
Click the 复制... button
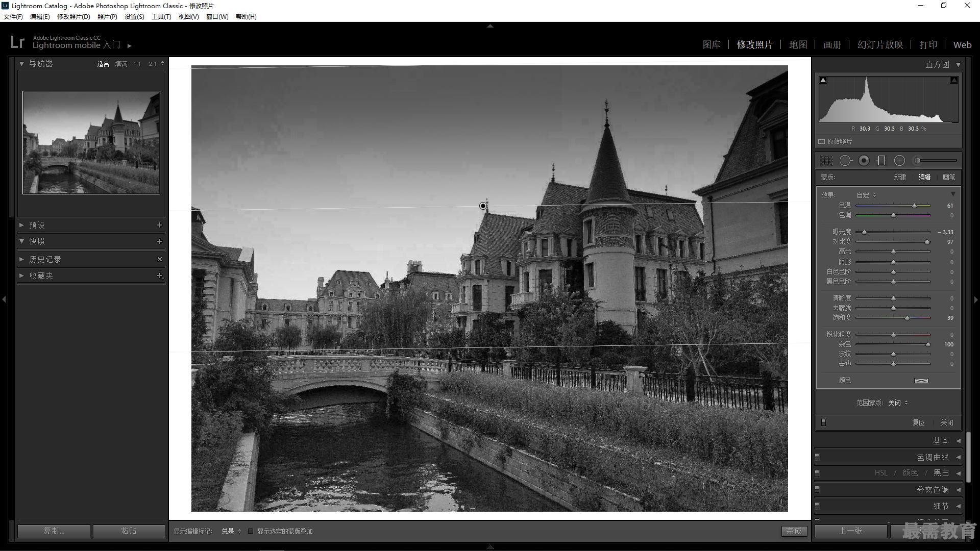coord(54,531)
